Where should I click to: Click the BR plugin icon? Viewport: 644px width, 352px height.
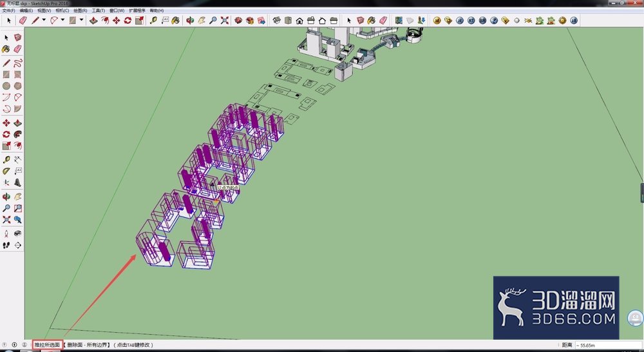coord(482,20)
